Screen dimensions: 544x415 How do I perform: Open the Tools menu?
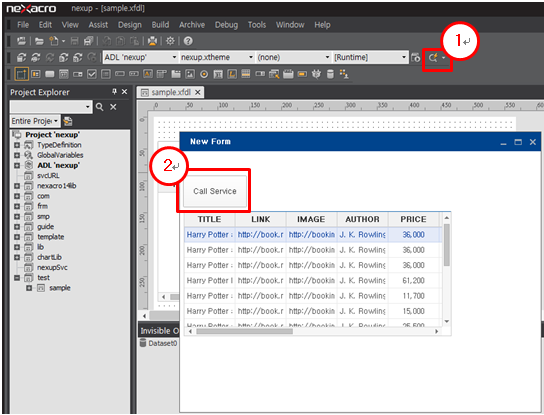(257, 25)
